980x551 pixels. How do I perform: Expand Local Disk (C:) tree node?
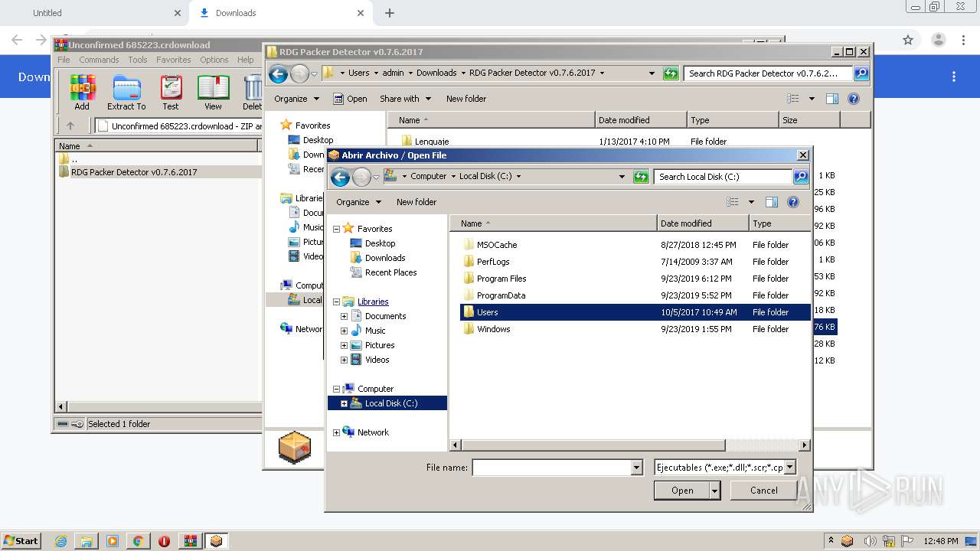tap(344, 403)
